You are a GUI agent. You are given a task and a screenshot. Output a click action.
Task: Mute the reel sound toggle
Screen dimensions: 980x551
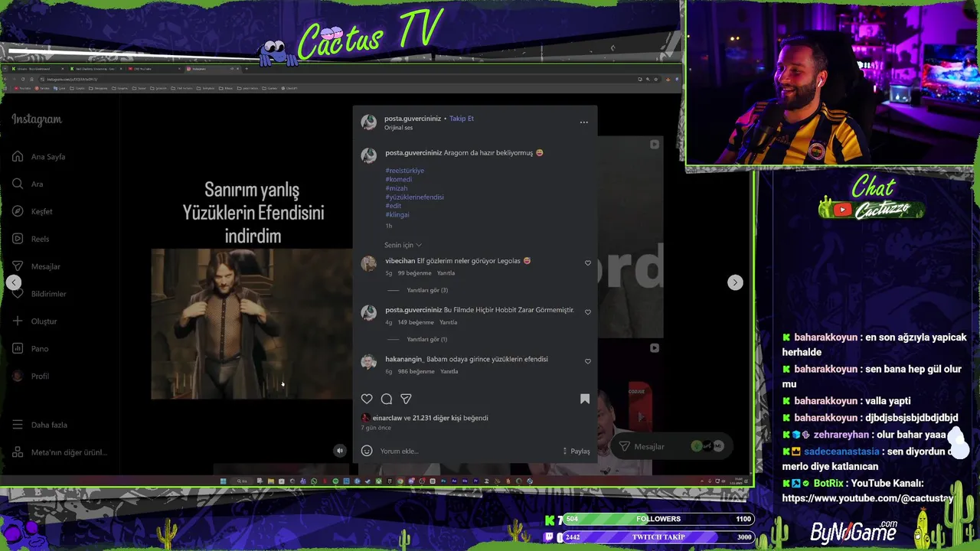coord(340,451)
